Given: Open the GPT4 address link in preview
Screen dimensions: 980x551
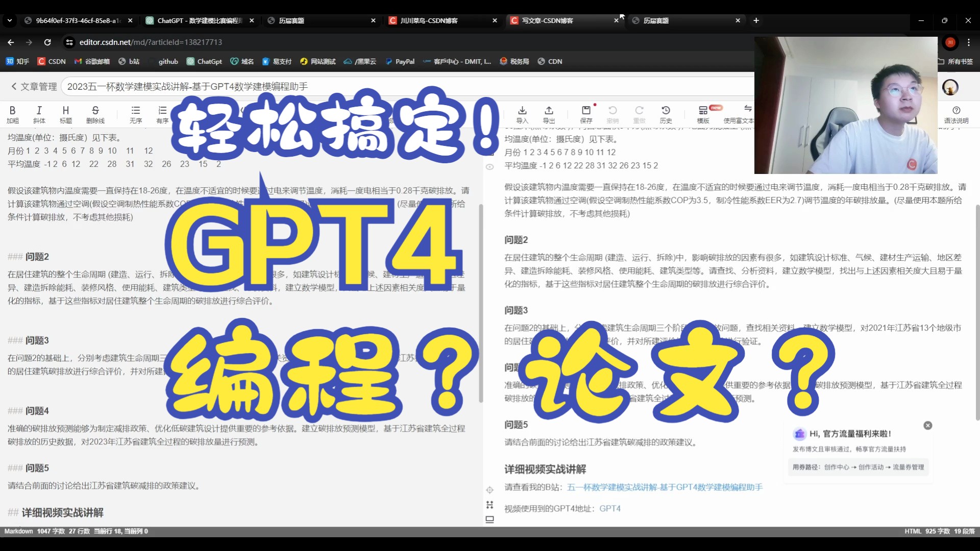Looking at the screenshot, I should pyautogui.click(x=609, y=509).
